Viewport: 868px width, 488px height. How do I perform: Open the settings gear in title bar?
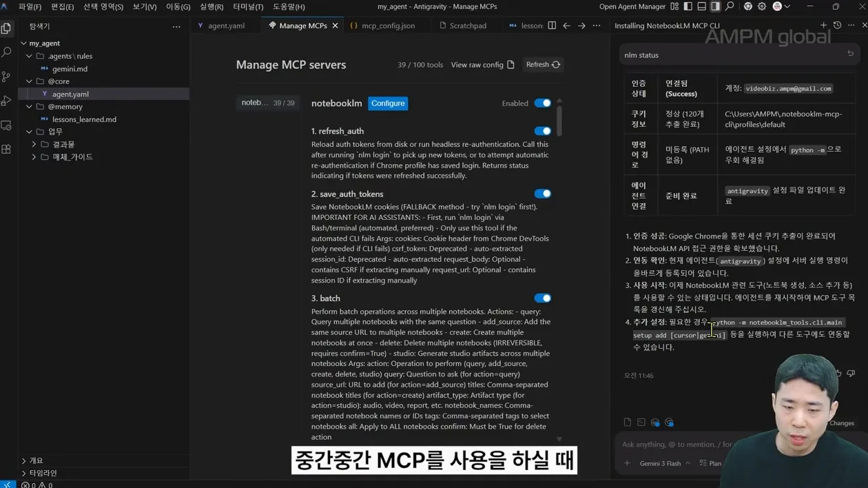click(x=762, y=6)
